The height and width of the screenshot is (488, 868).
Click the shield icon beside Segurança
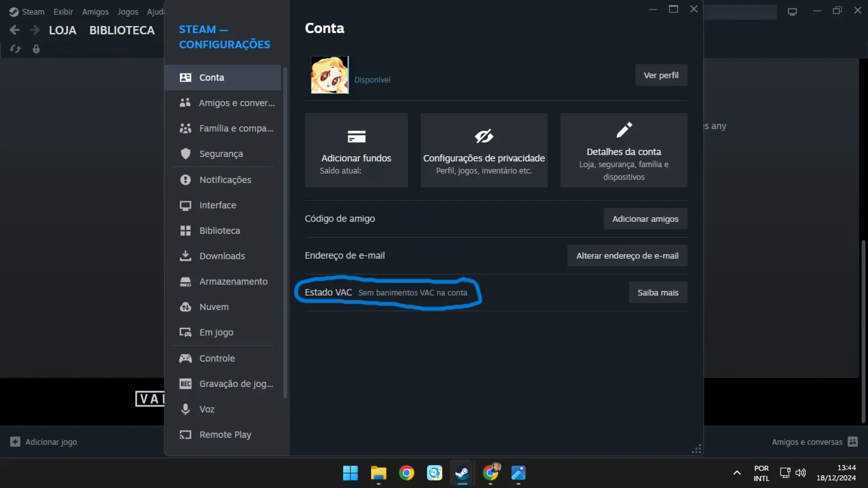click(186, 154)
